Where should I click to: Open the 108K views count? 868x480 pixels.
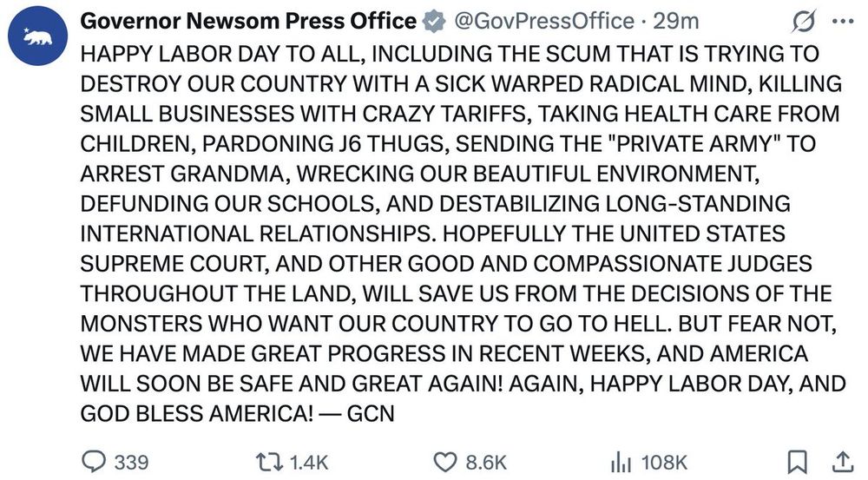(x=664, y=462)
